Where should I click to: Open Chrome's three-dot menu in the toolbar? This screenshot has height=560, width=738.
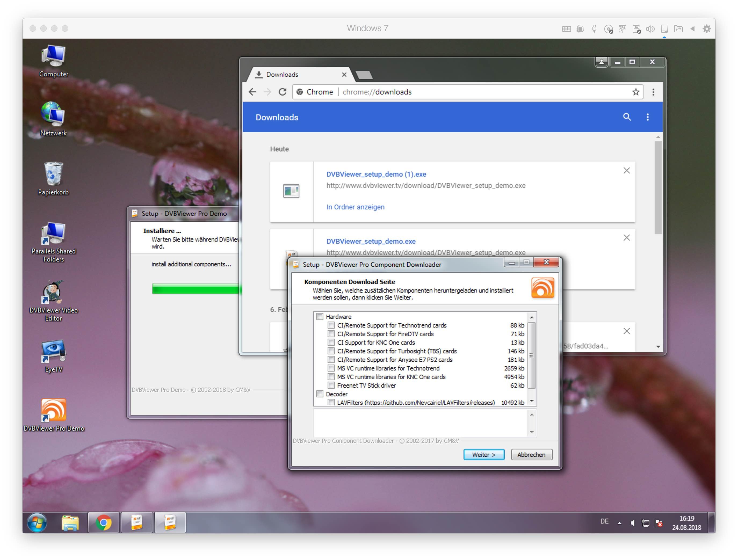653,92
